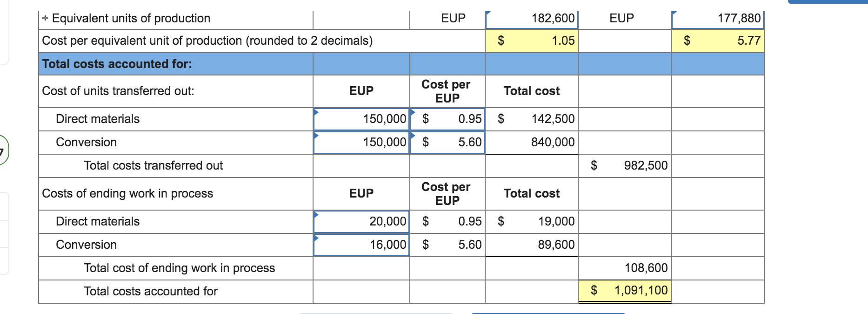868x314 pixels.
Task: Select the Direct materials transferred out EUP input cell
Action: pos(362,119)
